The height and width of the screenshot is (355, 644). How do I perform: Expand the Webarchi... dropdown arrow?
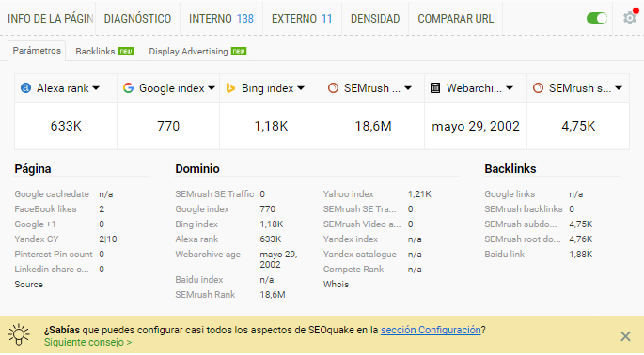pyautogui.click(x=510, y=88)
